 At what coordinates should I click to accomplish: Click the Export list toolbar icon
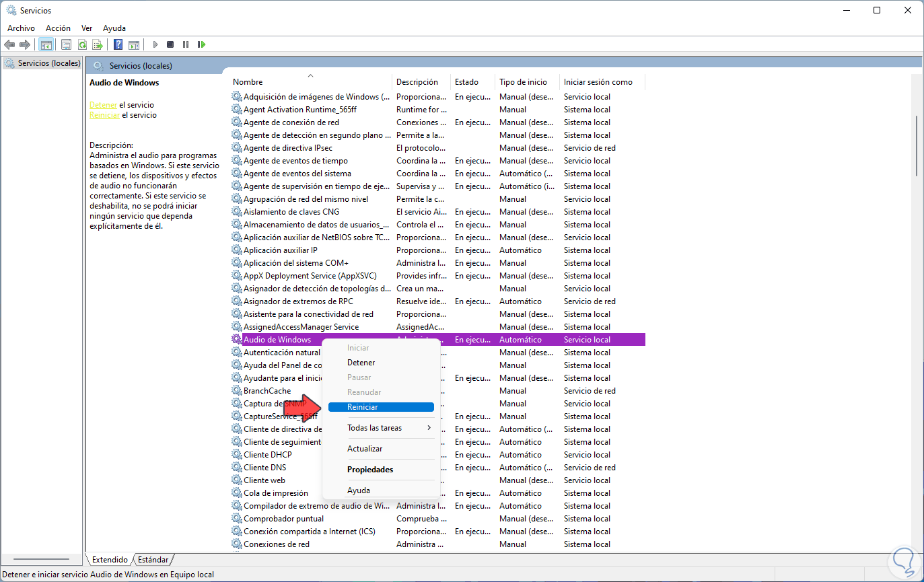click(98, 44)
